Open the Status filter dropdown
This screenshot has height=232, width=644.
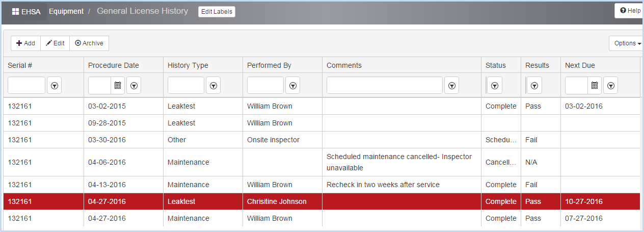coord(494,86)
